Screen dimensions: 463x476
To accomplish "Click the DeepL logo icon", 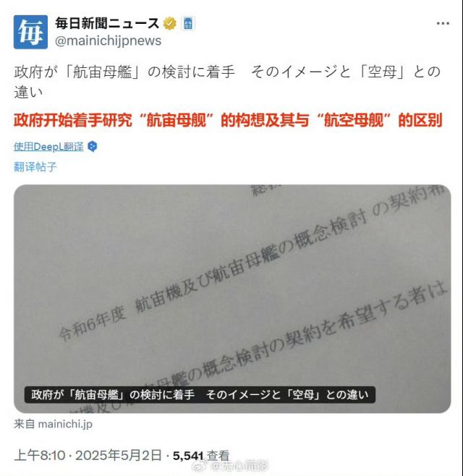I will pyautogui.click(x=93, y=147).
